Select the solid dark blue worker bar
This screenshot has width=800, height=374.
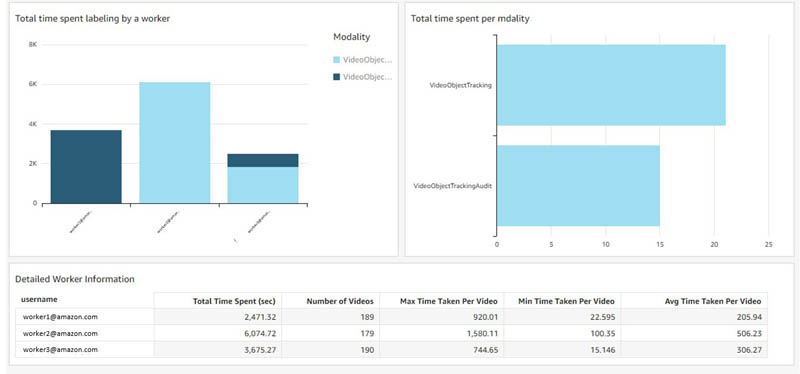pos(86,167)
